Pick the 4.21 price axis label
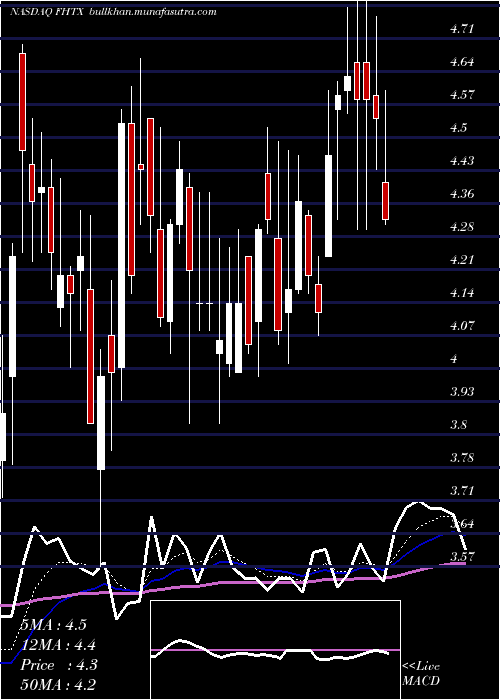The height and width of the screenshot is (700, 500). click(462, 260)
